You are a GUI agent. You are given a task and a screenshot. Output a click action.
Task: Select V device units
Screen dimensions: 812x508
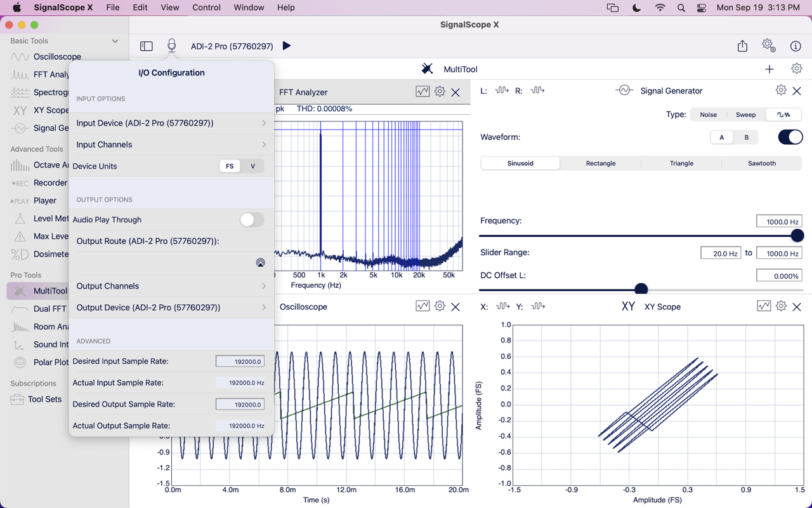tap(252, 166)
